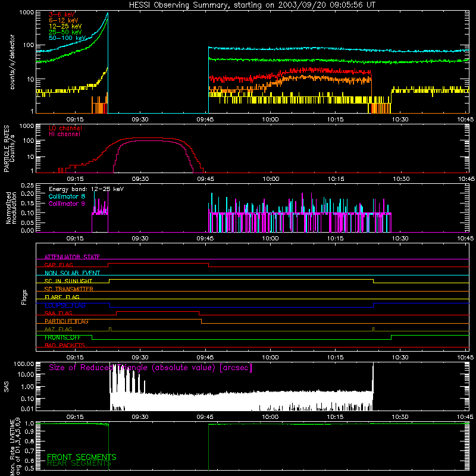Screen dimensions: 476x476
Task: Click the yellow 12-25 keV count-rate legend entry
Action: [65, 26]
